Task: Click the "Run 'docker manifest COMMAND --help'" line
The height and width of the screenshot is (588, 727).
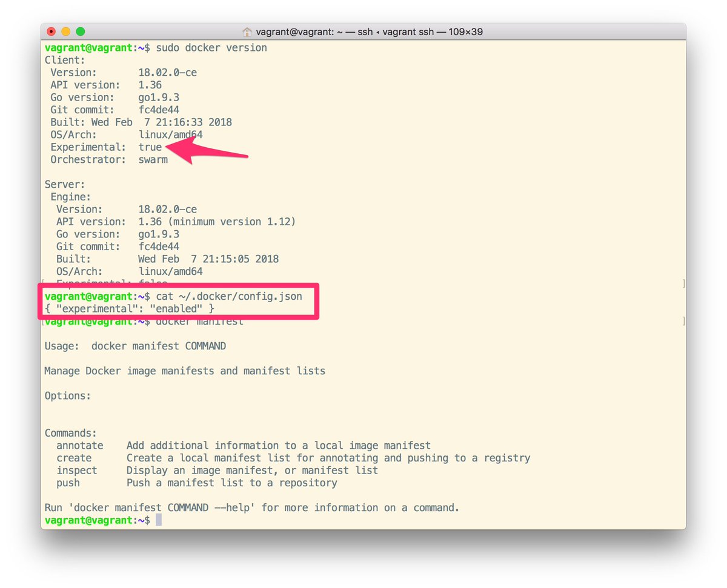Action: tap(252, 507)
